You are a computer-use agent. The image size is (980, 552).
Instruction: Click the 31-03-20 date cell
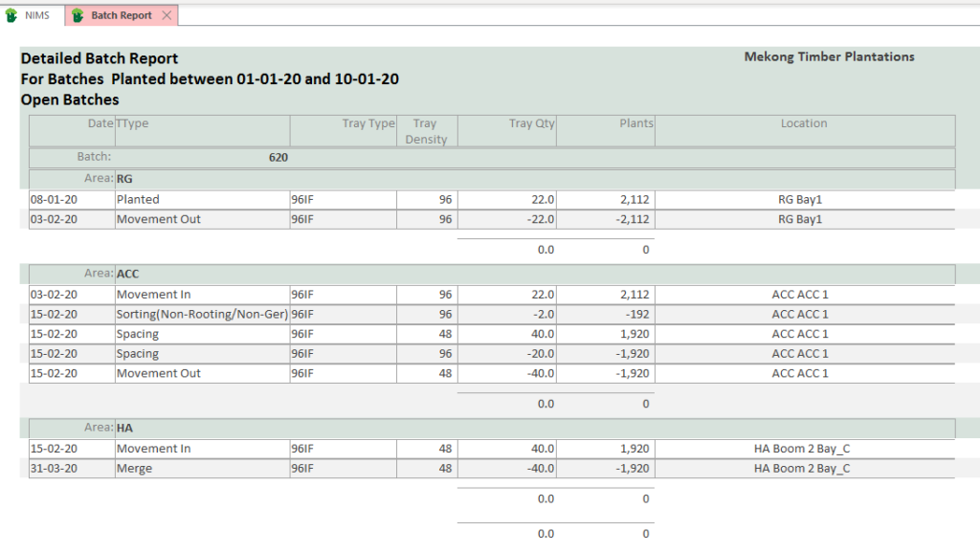[x=54, y=469]
